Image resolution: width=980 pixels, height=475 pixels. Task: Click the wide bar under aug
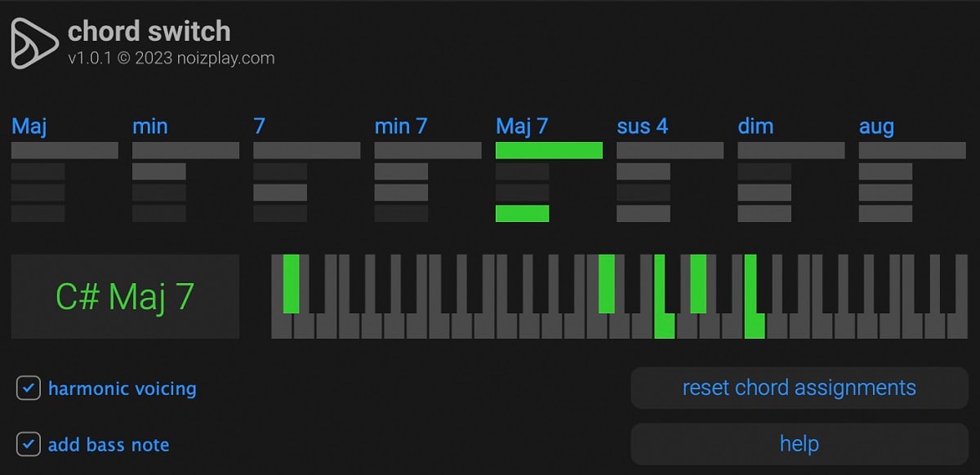click(x=911, y=150)
